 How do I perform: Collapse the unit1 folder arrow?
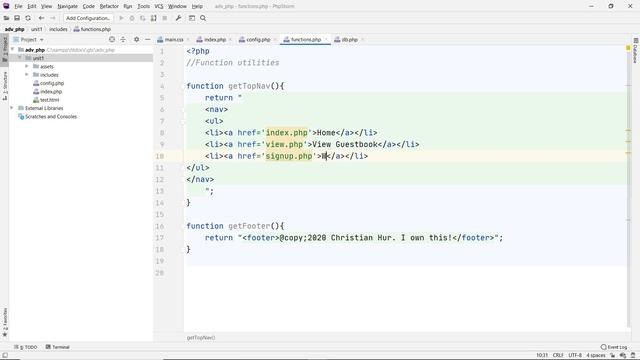pyautogui.click(x=20, y=58)
